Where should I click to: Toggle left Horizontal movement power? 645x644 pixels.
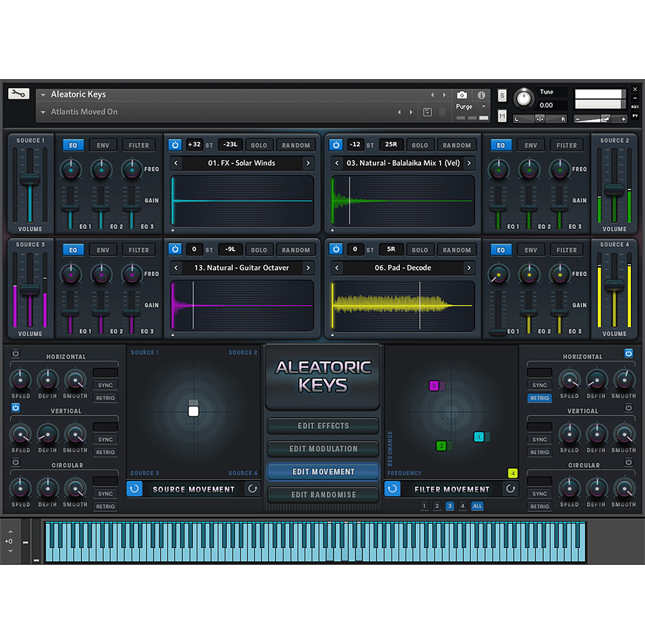tap(15, 353)
